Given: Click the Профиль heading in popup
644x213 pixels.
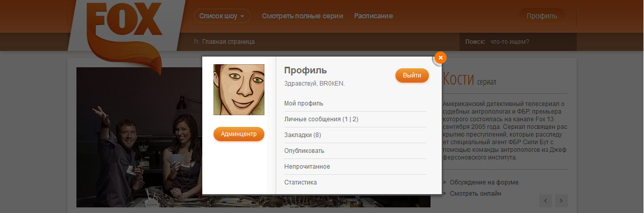Looking at the screenshot, I should [x=306, y=70].
